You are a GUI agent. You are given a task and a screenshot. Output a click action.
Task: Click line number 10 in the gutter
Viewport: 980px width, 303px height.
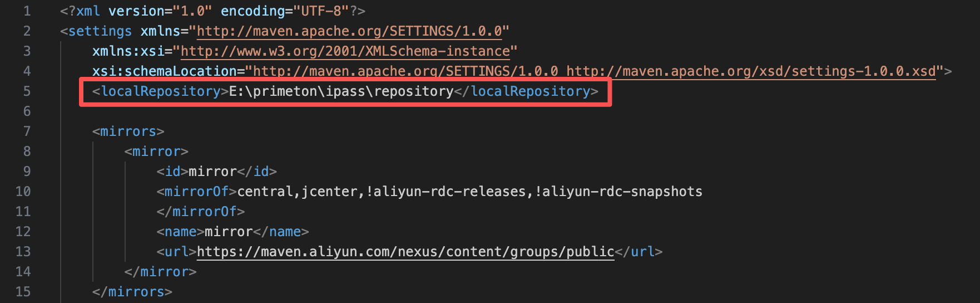[x=23, y=192]
